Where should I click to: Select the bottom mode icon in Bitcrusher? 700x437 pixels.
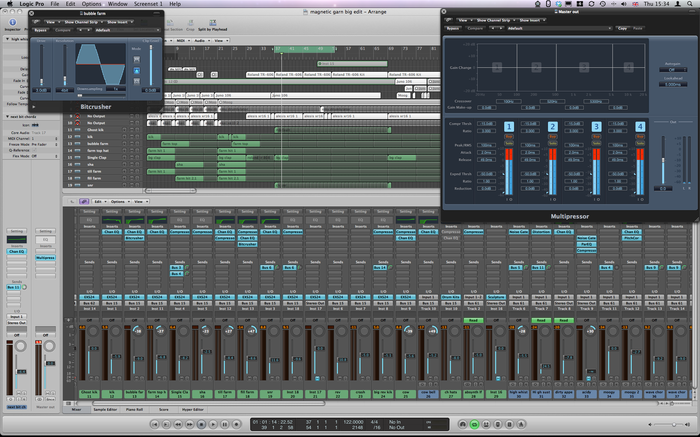pyautogui.click(x=137, y=81)
